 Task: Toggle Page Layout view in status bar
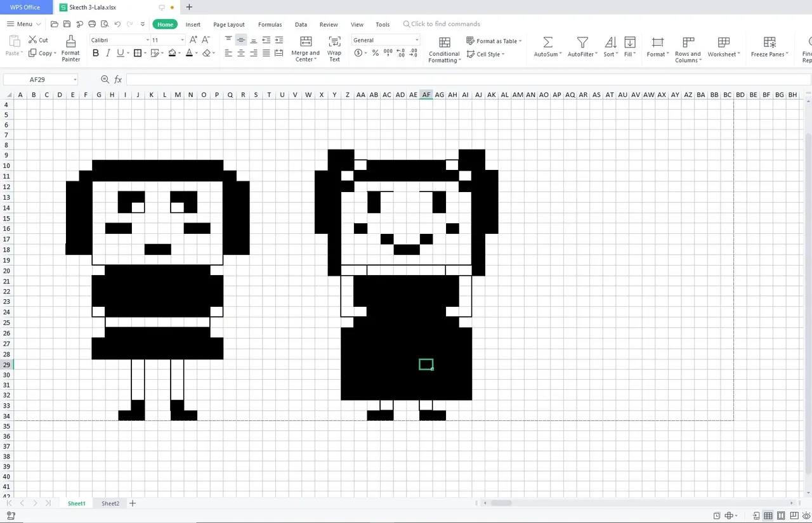(x=781, y=515)
